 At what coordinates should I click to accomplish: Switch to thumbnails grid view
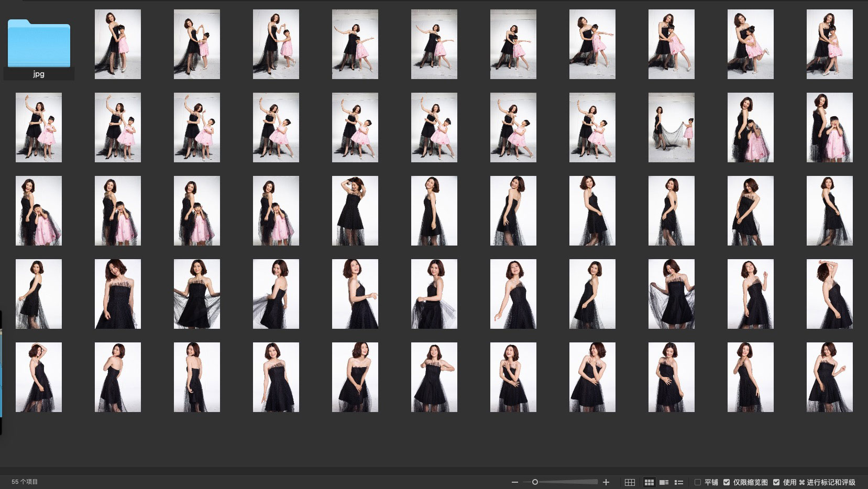(x=649, y=482)
